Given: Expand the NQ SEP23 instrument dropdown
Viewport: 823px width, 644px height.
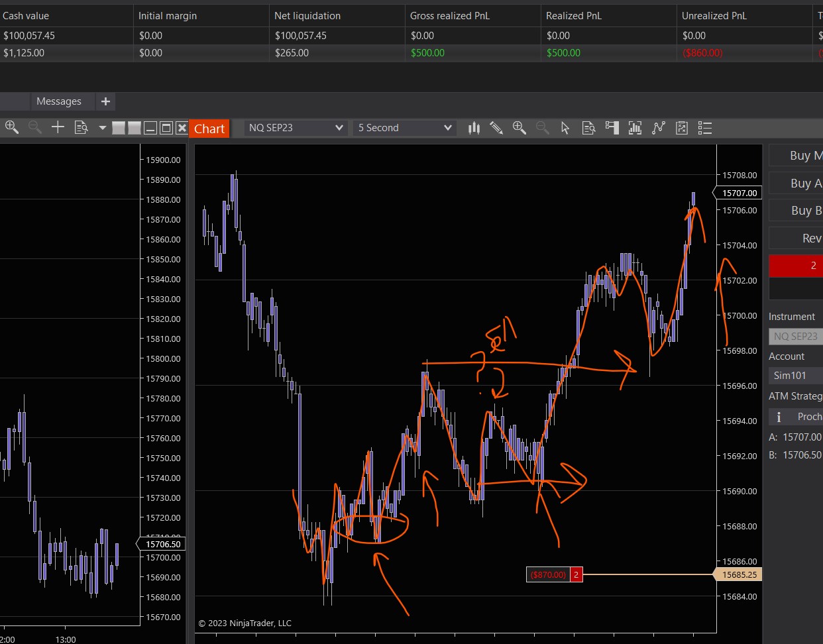Looking at the screenshot, I should tap(296, 128).
